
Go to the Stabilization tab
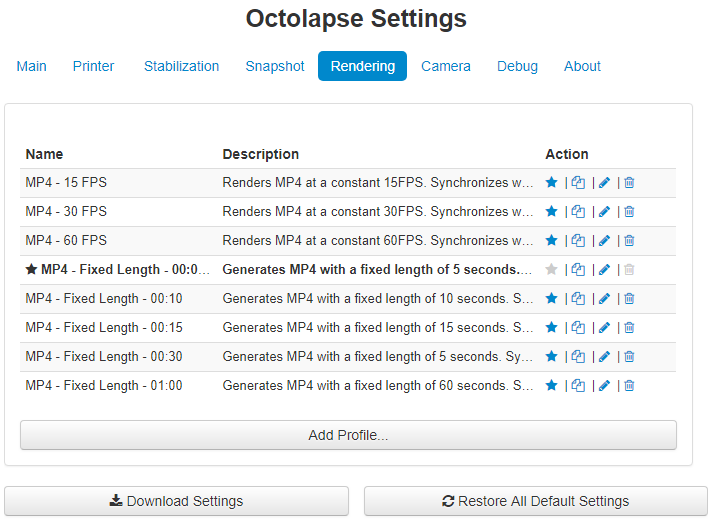coord(181,66)
